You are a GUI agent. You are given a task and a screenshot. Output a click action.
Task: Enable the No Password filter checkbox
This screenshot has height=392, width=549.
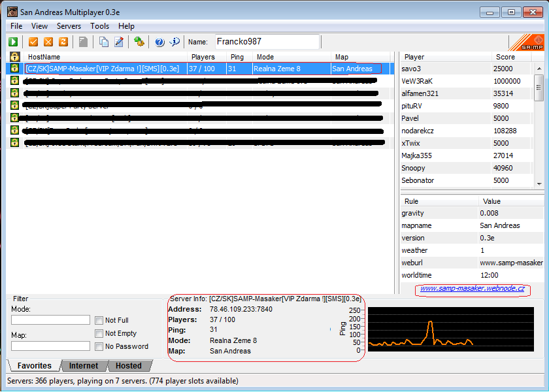[x=99, y=346]
